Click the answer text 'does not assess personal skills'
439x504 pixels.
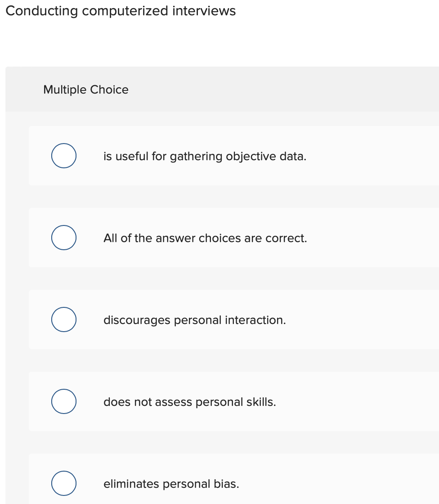(190, 402)
